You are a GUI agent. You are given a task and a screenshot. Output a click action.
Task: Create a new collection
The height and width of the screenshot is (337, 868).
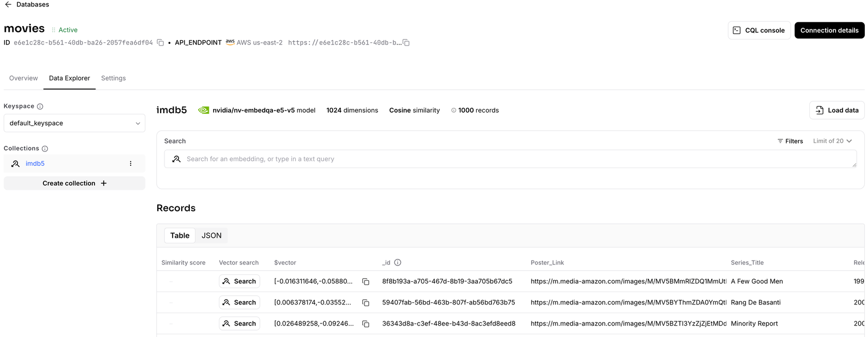tap(74, 183)
